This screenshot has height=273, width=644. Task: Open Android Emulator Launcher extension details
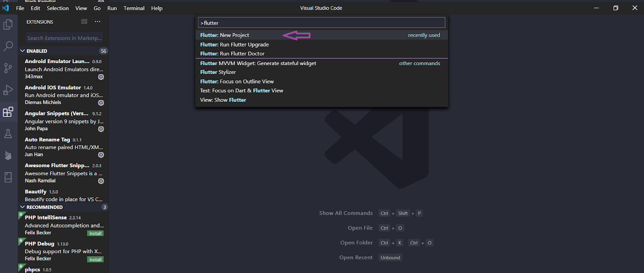pos(63,69)
